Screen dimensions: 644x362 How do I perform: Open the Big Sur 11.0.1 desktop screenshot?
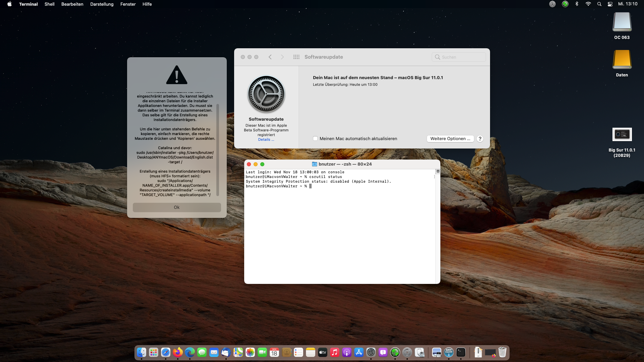pyautogui.click(x=622, y=135)
